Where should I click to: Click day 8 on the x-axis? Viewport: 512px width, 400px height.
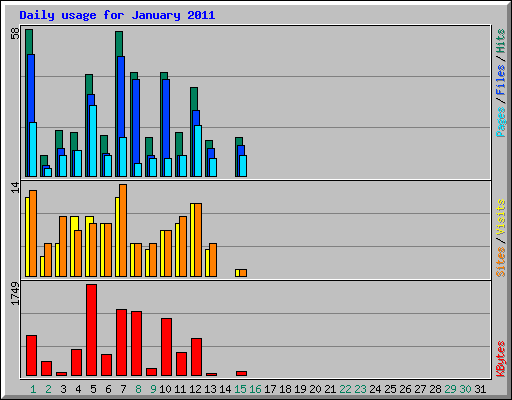[138, 389]
